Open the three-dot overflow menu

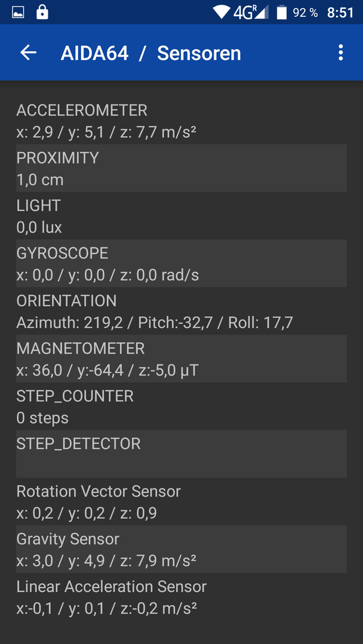point(340,53)
